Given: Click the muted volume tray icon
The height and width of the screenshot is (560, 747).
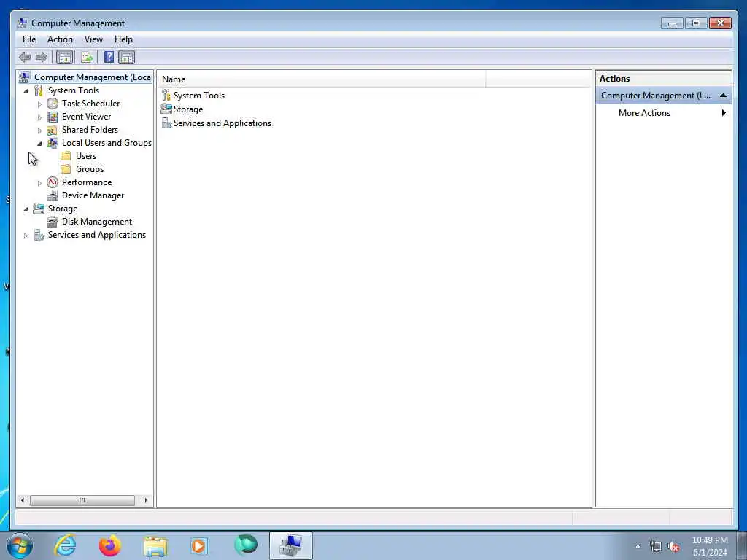Looking at the screenshot, I should coord(673,547).
